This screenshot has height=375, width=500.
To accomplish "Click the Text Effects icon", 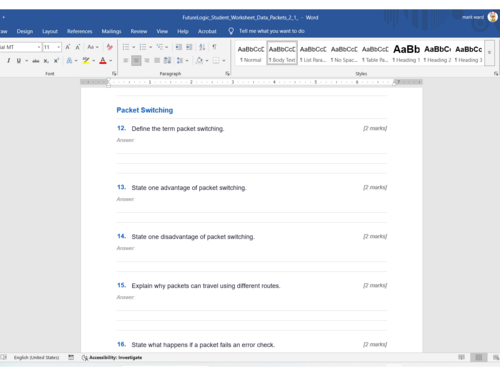I will tap(69, 61).
